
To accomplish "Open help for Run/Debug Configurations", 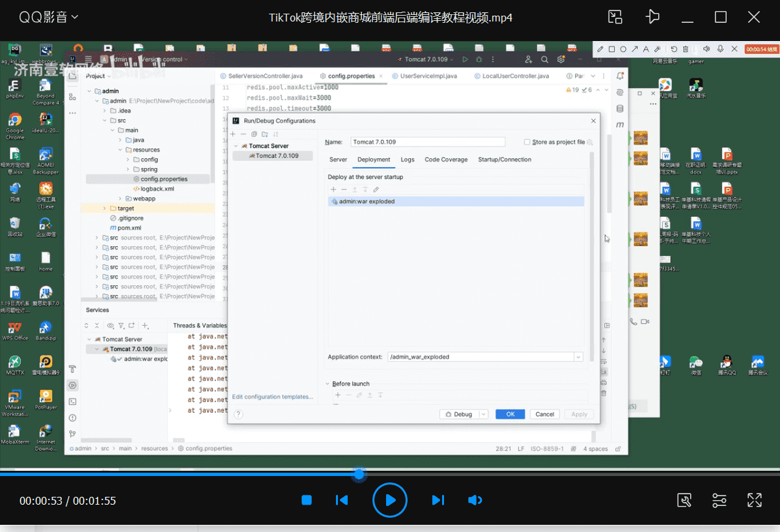I will tap(238, 414).
